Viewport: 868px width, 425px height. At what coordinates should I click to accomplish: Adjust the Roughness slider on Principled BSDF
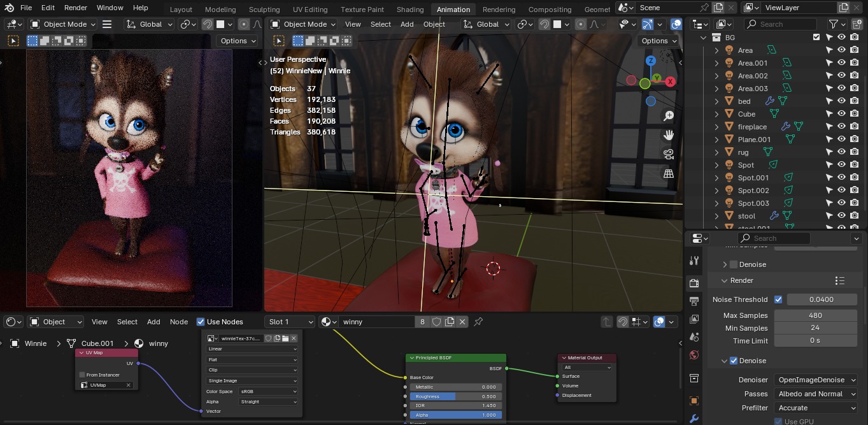(455, 396)
